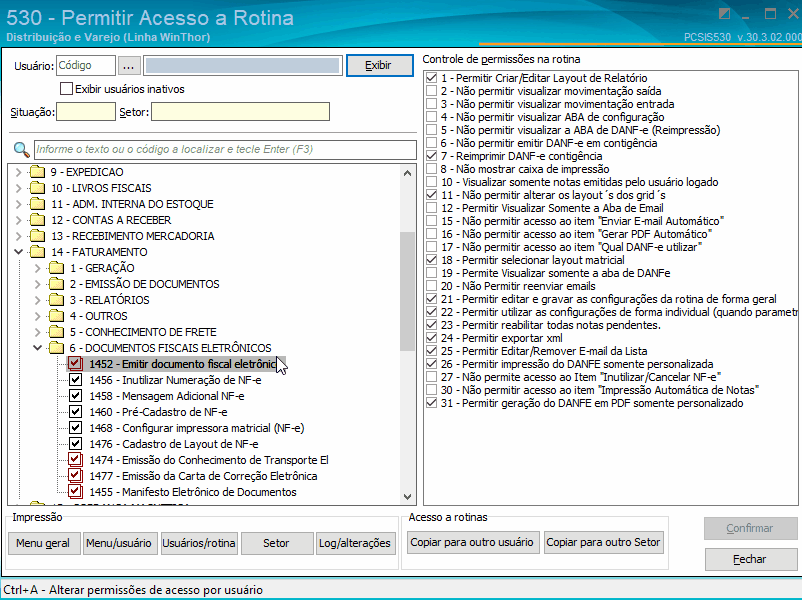Uncheck routine 1468 Configurar impressora matricial
This screenshot has width=802, height=600.
(75, 428)
